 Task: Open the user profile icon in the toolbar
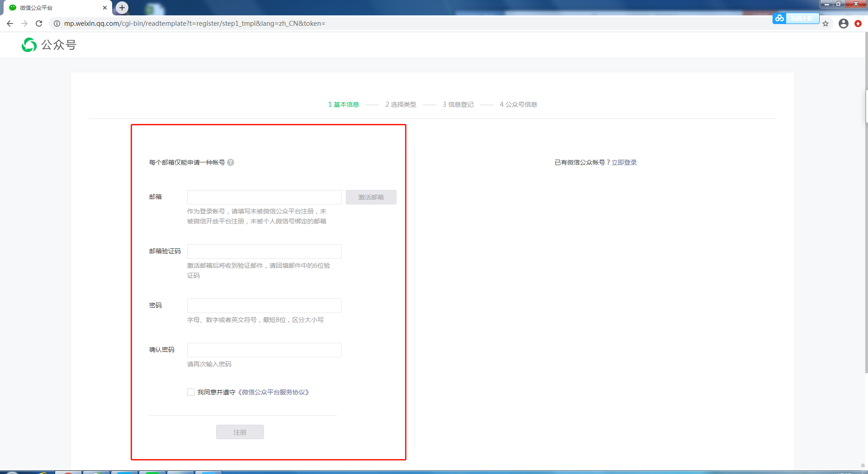click(843, 24)
